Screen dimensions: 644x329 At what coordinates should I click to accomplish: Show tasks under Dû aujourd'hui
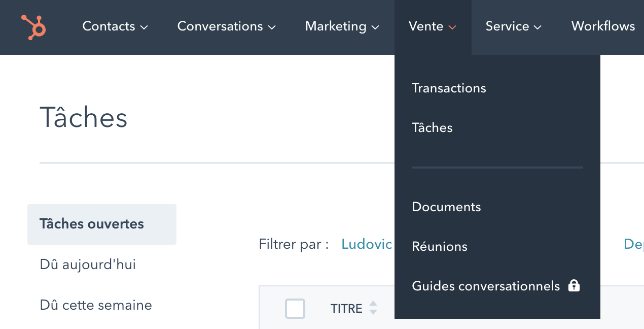pyautogui.click(x=88, y=265)
